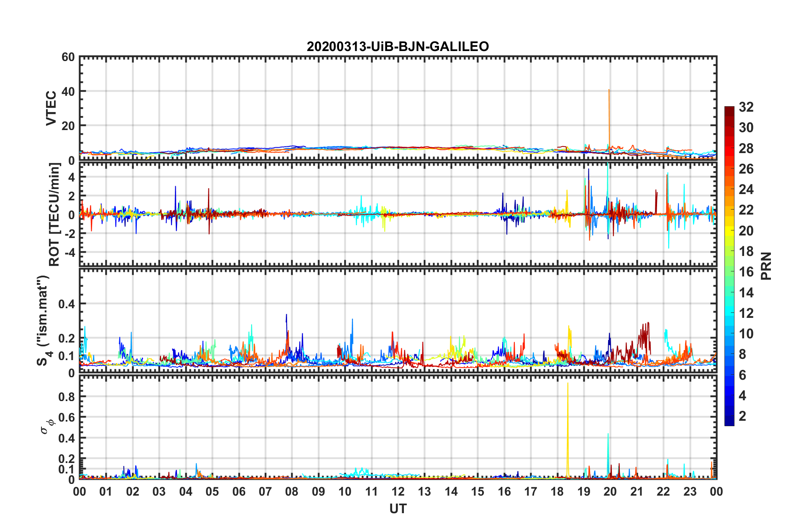The height and width of the screenshot is (532, 796).
Task: Click the VTEC y-axis tick 60
Action: [68, 57]
